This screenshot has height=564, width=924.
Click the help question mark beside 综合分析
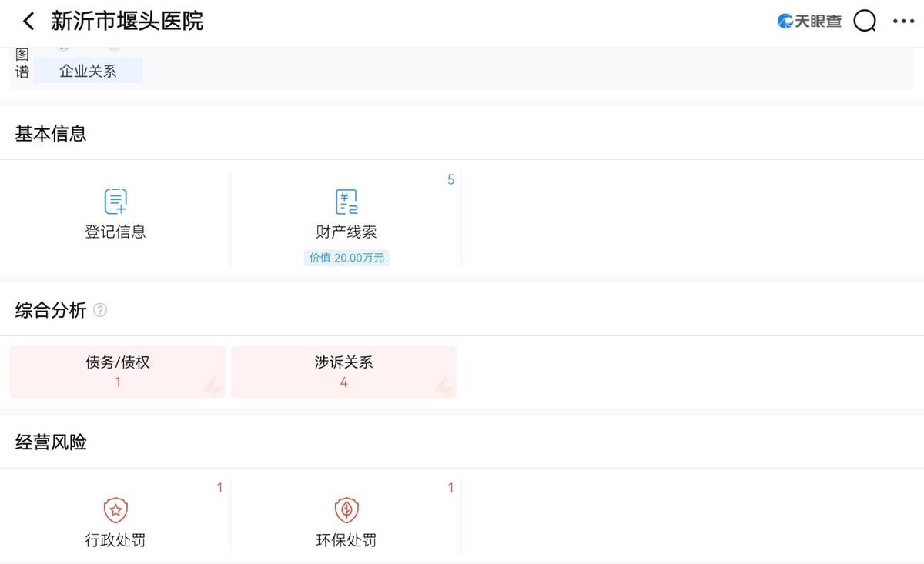click(99, 310)
